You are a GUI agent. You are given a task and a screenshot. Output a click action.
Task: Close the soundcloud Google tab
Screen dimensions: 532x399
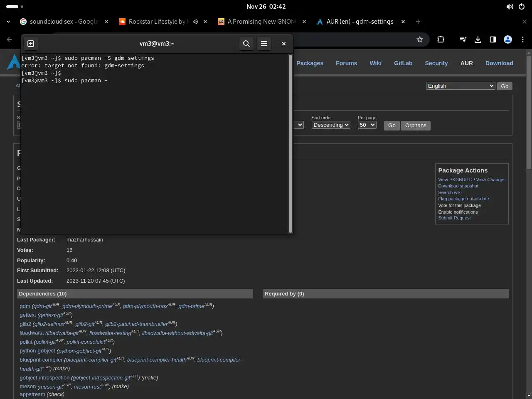[106, 22]
